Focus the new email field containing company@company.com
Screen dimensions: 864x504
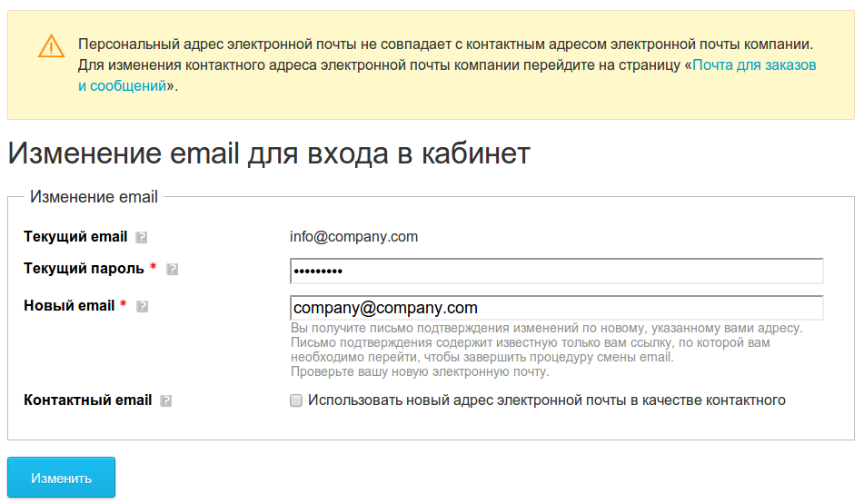click(x=557, y=308)
